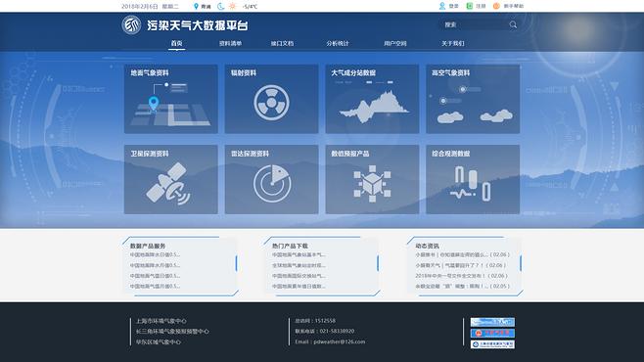Image resolution: width=644 pixels, height=362 pixels.
Task: Click the 青浦 location label
Action: point(206,7)
